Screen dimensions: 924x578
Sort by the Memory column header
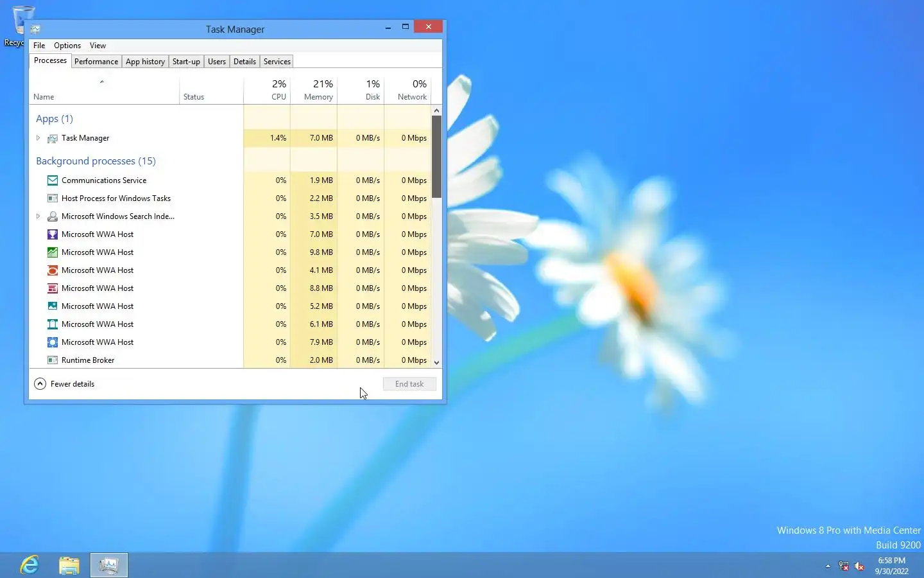click(314, 90)
